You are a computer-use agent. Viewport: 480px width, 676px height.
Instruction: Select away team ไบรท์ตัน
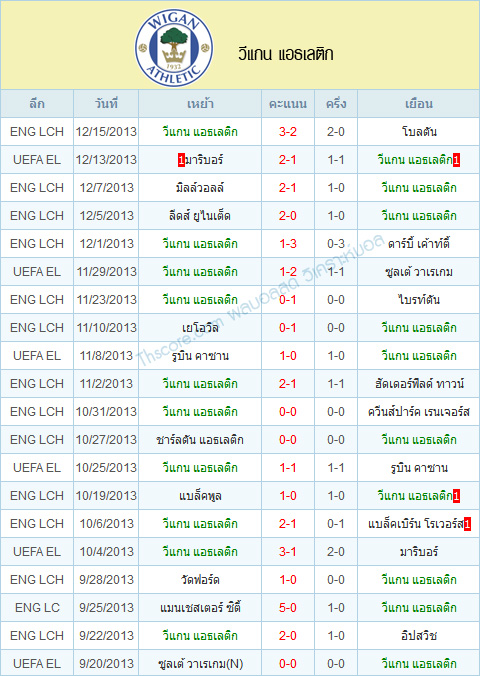pyautogui.click(x=419, y=300)
